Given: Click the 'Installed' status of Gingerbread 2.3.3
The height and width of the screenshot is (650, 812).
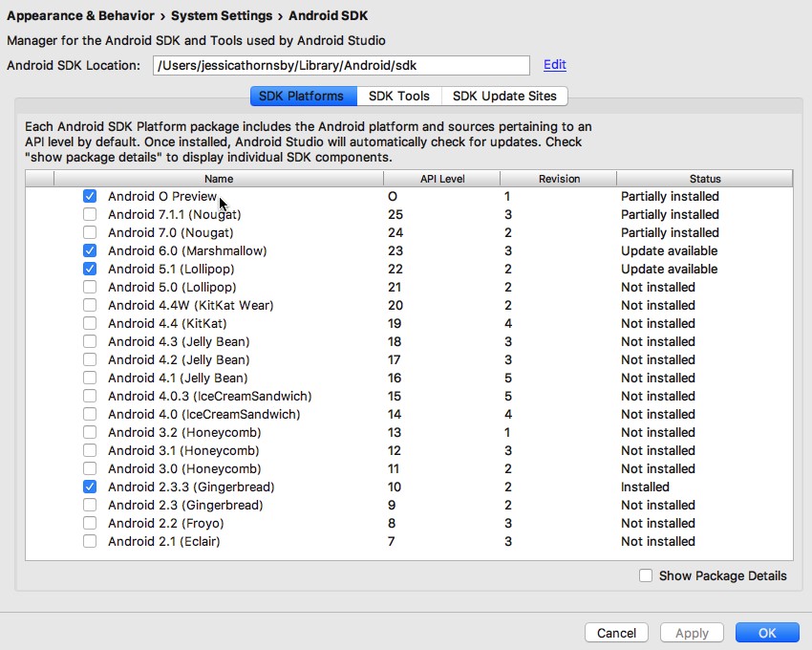Looking at the screenshot, I should 645,487.
